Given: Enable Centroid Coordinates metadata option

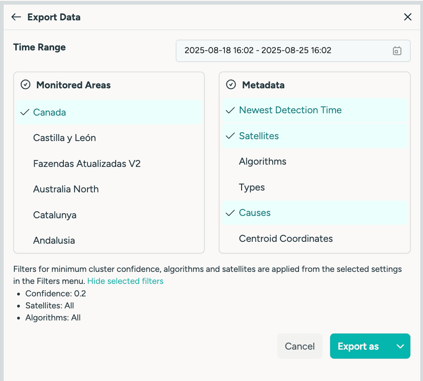Looking at the screenshot, I should pos(315,239).
